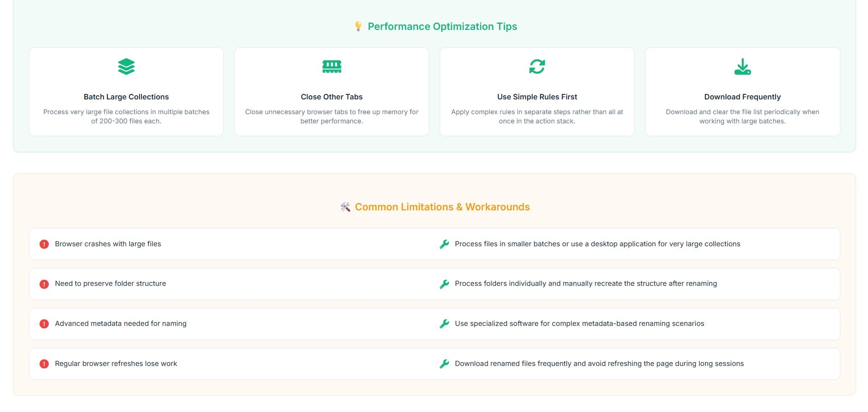The height and width of the screenshot is (412, 868).
Task: Click the workaround about avoiding refreshing the page
Action: 599,364
